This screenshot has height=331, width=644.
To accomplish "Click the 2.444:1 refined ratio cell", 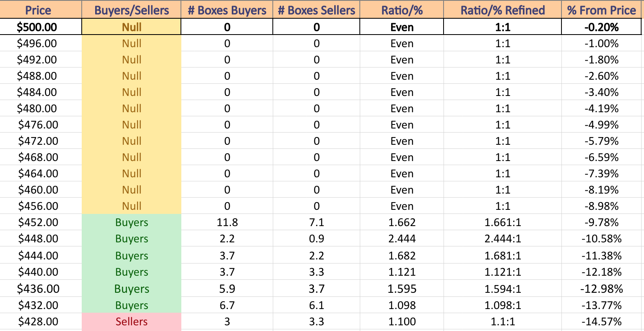I will (503, 238).
